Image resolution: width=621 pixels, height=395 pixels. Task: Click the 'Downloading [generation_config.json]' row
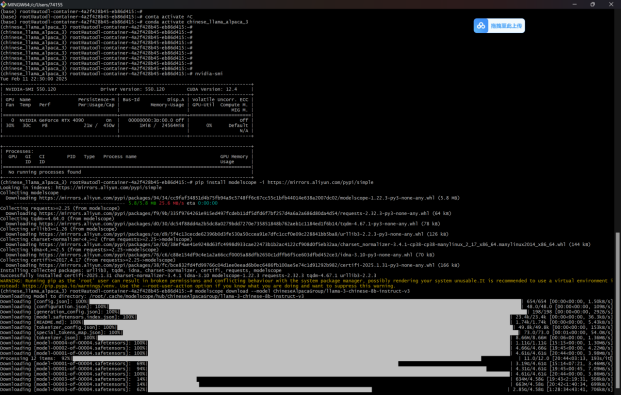306,312
